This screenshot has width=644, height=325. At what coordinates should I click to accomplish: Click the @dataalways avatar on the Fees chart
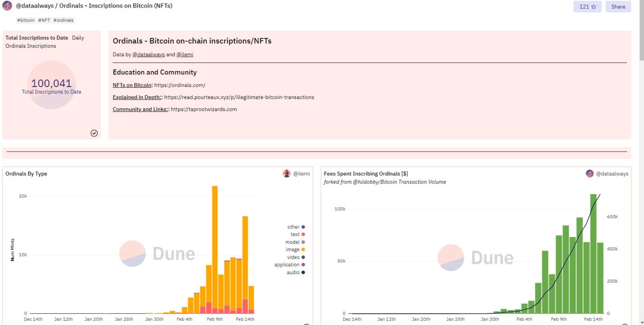click(589, 173)
